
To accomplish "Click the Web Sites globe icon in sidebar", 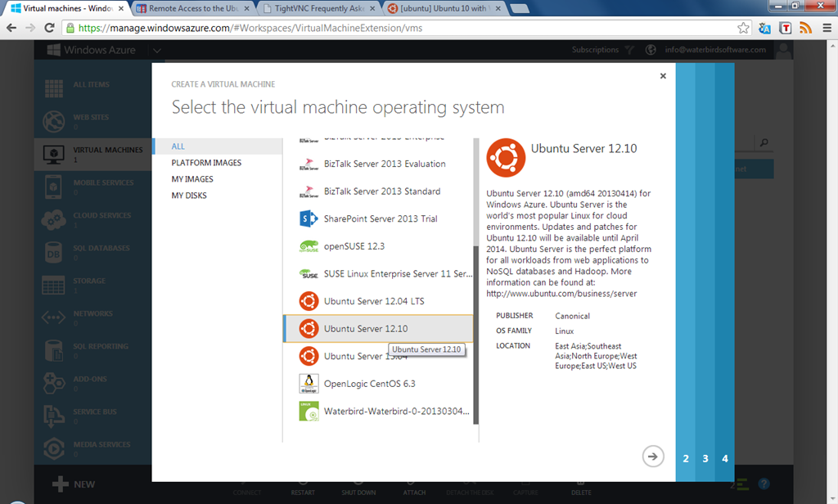I will [x=53, y=121].
